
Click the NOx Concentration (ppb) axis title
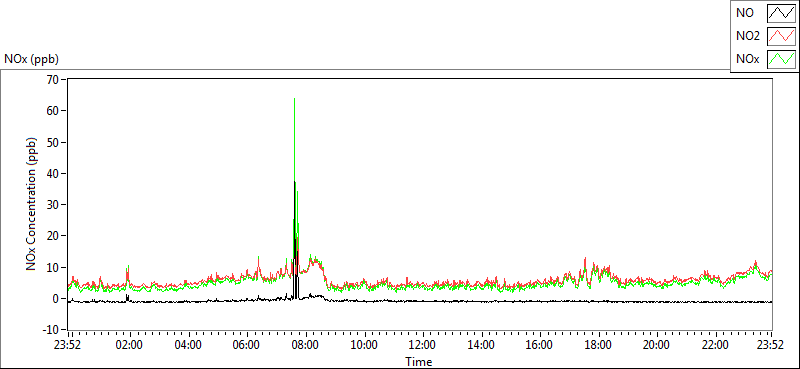pyautogui.click(x=32, y=204)
